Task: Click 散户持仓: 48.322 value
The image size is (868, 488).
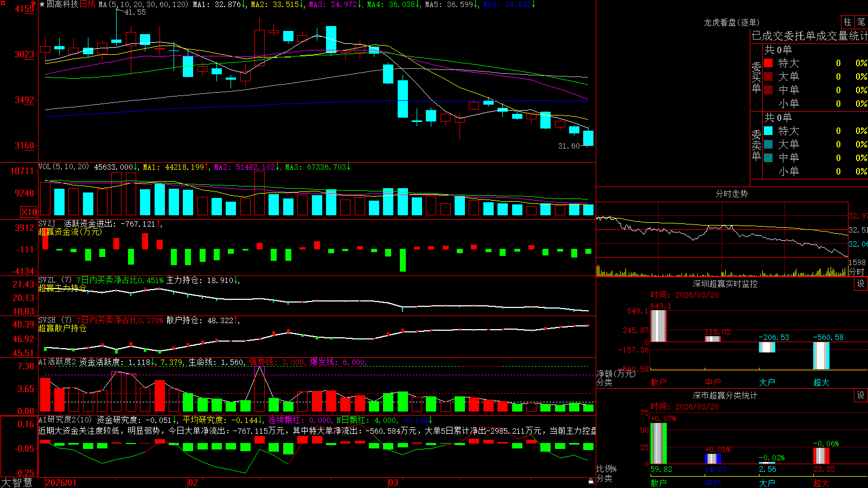Action: click(200, 320)
